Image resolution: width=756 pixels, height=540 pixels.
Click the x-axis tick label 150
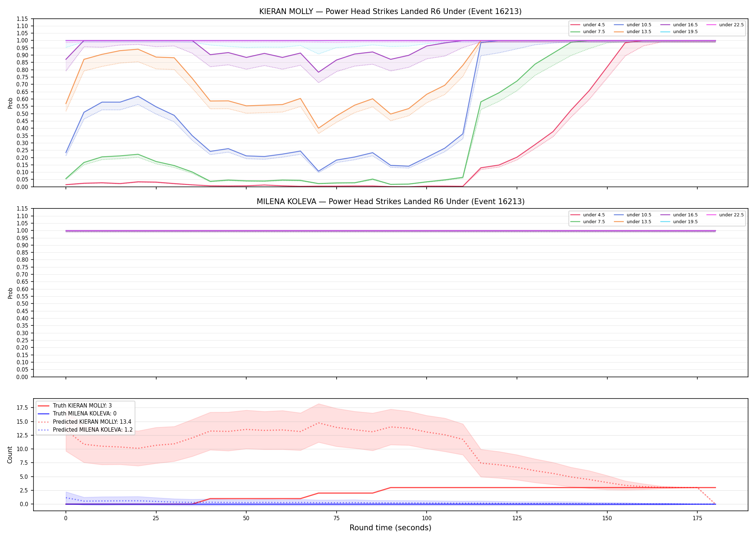pyautogui.click(x=607, y=518)
